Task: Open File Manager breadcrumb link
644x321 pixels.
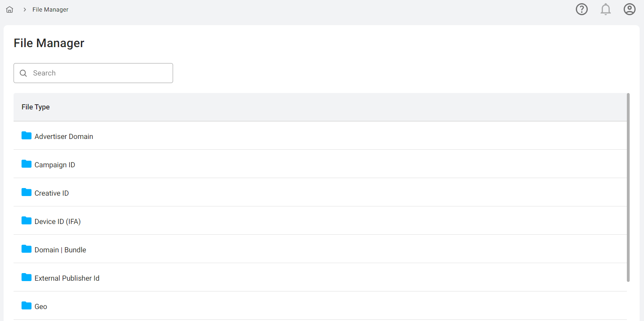Action: [x=50, y=10]
